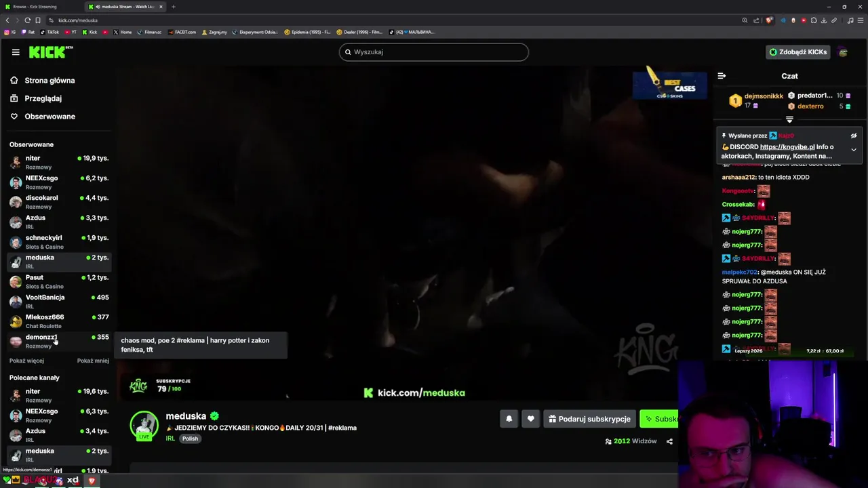Click the Best Cases ad banner
This screenshot has width=868, height=488.
[670, 85]
